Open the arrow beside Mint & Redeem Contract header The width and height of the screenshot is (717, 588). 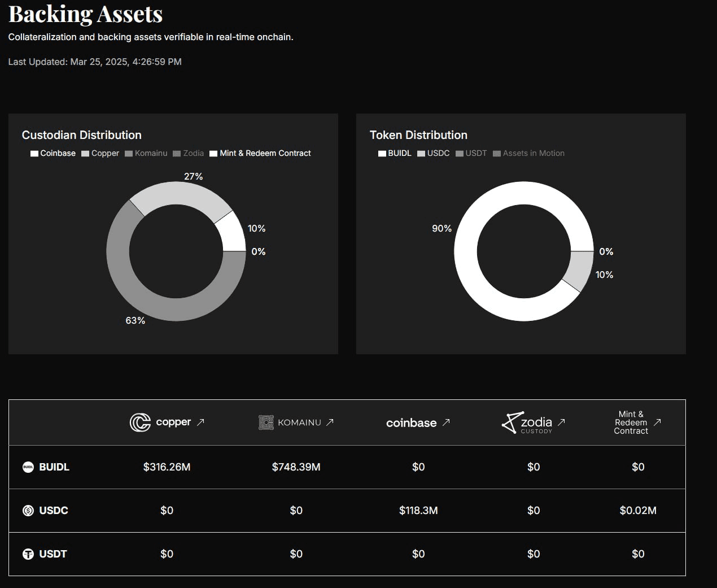(x=657, y=422)
